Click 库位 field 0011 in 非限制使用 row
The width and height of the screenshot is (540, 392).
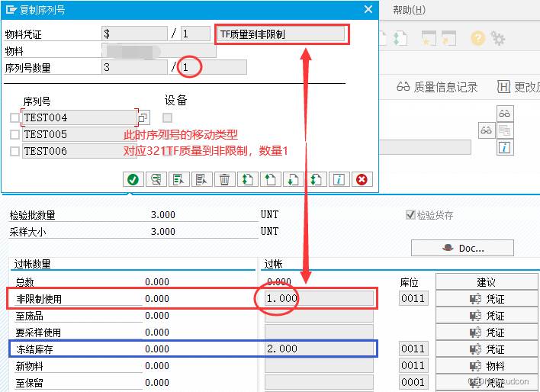tap(413, 298)
